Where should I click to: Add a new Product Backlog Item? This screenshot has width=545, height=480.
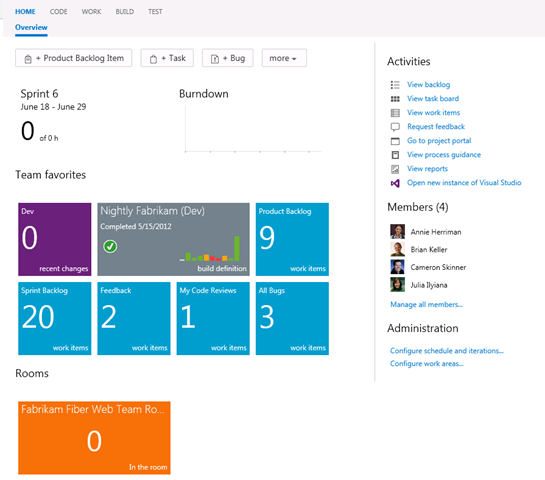point(74,58)
